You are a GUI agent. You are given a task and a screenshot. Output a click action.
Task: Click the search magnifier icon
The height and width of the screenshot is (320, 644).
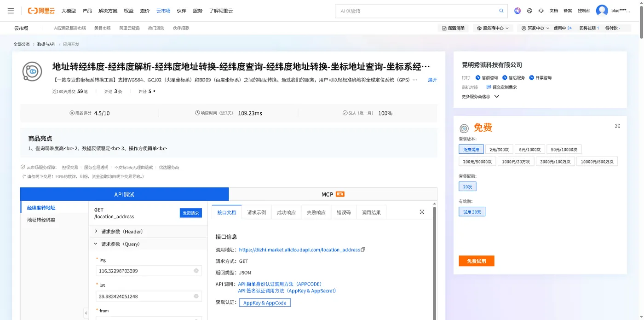click(501, 11)
